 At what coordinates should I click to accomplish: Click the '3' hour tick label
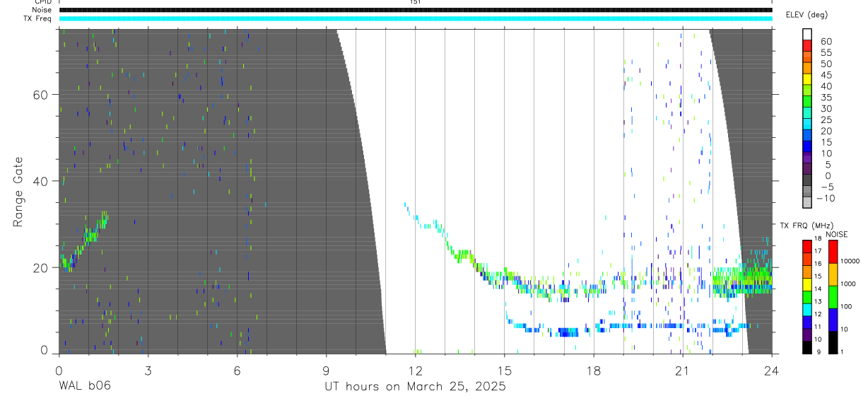tap(148, 370)
